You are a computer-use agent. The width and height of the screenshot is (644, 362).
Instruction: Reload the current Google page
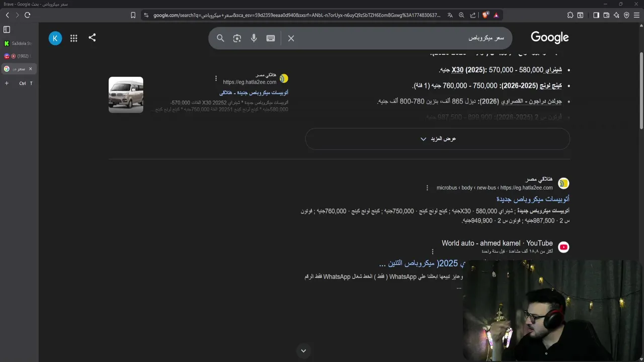click(x=27, y=15)
